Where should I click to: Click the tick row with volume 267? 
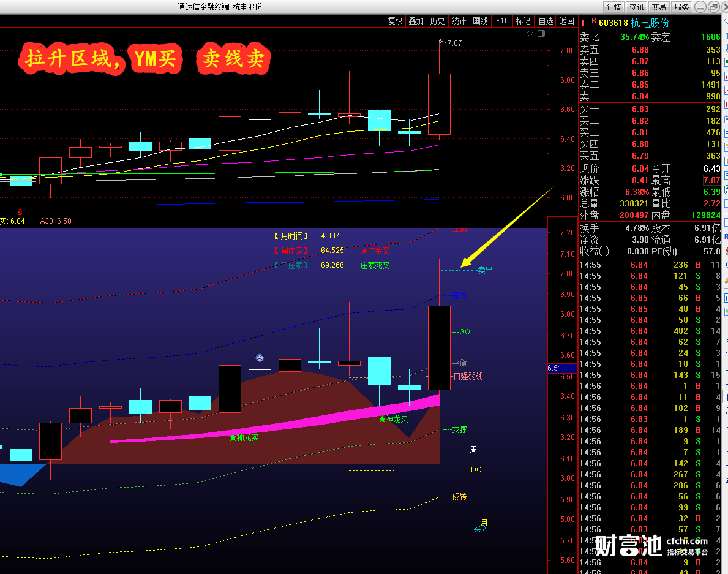pyautogui.click(x=650, y=474)
